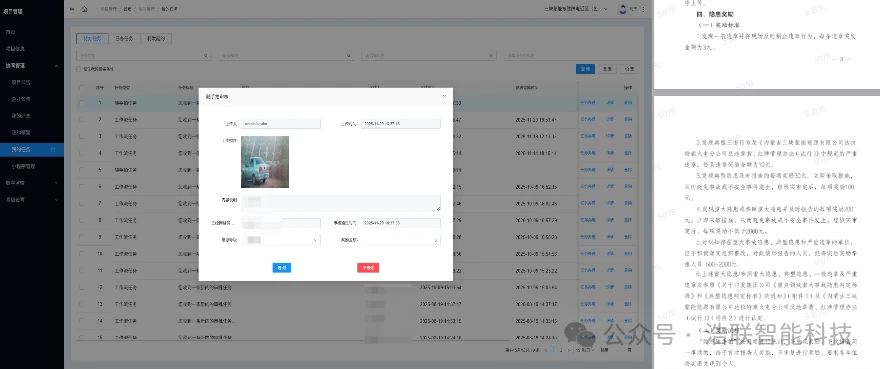This screenshot has height=369, width=880.
Task: Switch to the first tab above filters
Action: pyautogui.click(x=91, y=39)
